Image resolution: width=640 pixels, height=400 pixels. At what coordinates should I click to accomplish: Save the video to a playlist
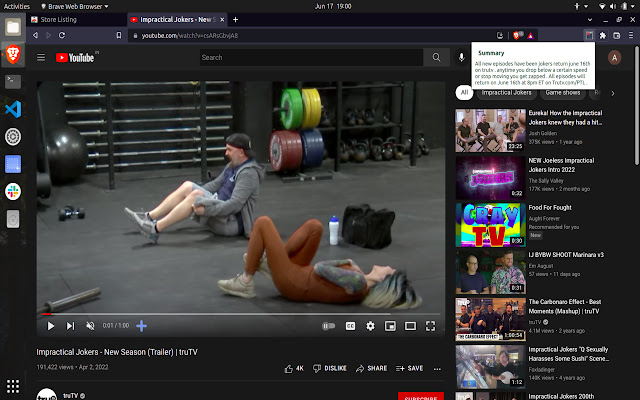[409, 369]
